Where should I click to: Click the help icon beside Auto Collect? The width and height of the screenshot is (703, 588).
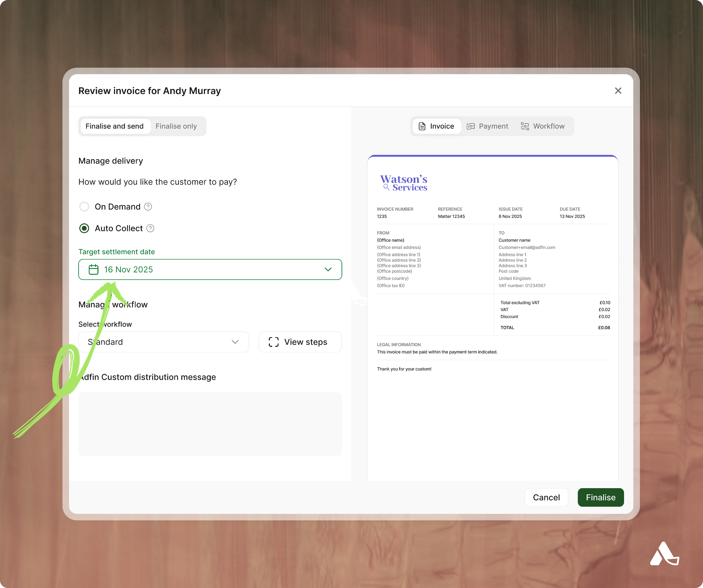150,228
